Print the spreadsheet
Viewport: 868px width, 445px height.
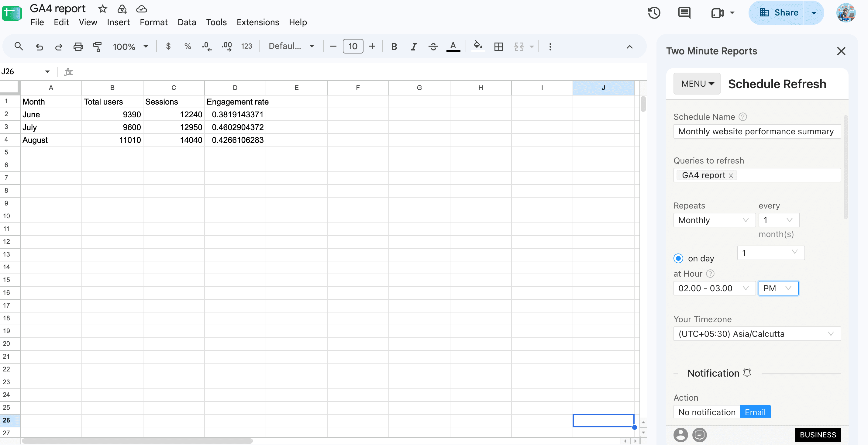(78, 47)
